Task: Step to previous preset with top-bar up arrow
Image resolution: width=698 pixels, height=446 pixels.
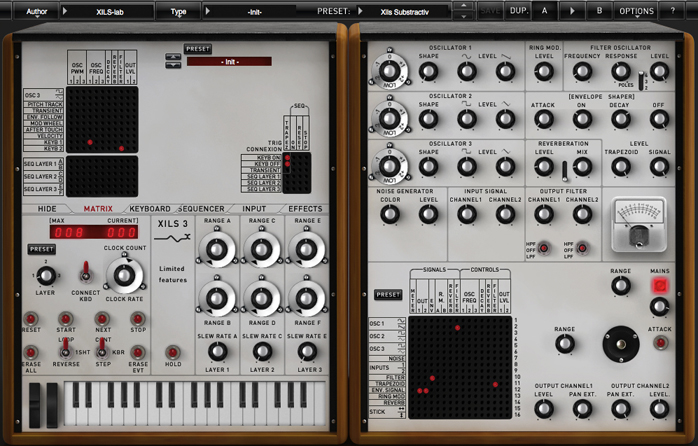Action: pos(463,6)
